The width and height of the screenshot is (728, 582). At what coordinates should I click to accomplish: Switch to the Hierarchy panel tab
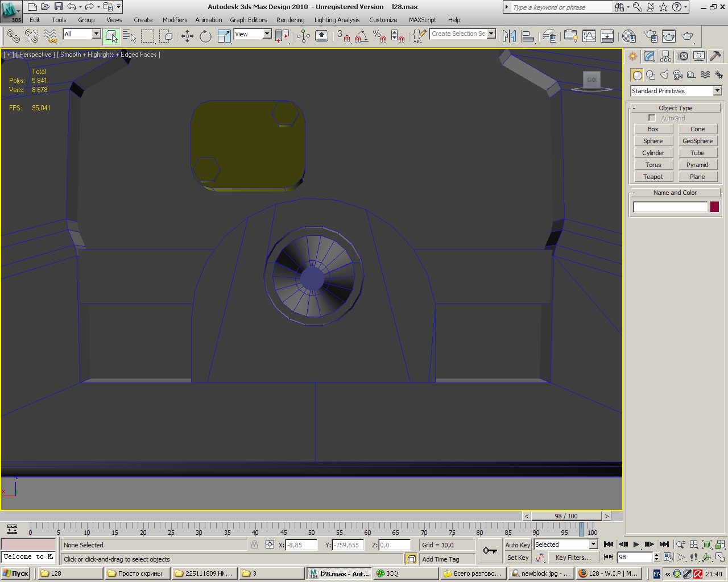pos(665,56)
